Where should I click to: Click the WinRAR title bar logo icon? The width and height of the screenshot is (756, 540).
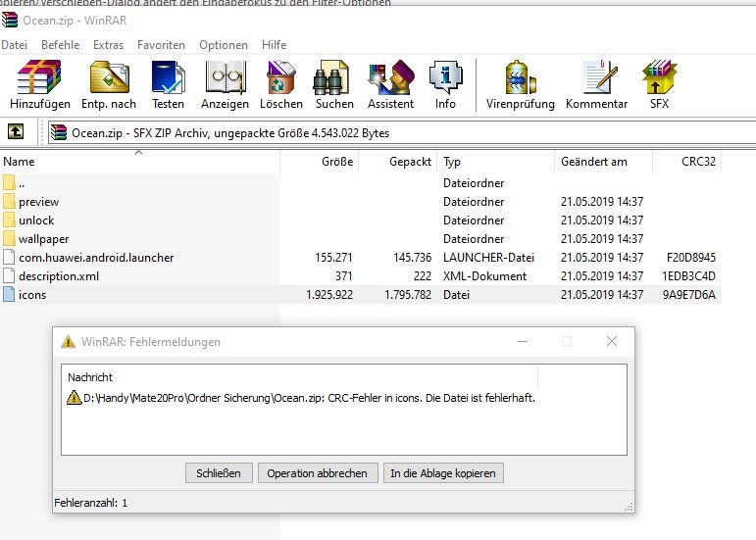point(10,21)
